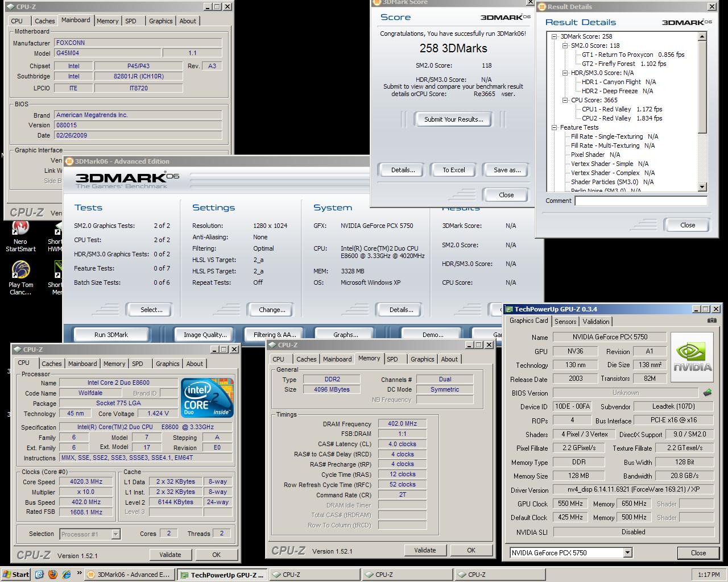728x582 pixels.
Task: Collapse the HDR/SM3.0 Score tree node
Action: click(565, 73)
